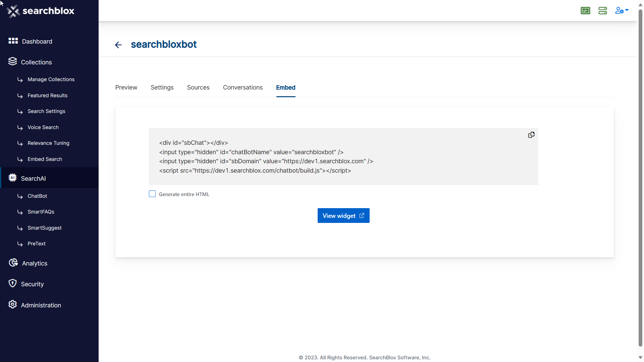This screenshot has width=644, height=362.
Task: Enable Generate entire HTML checkbox
Action: 152,194
